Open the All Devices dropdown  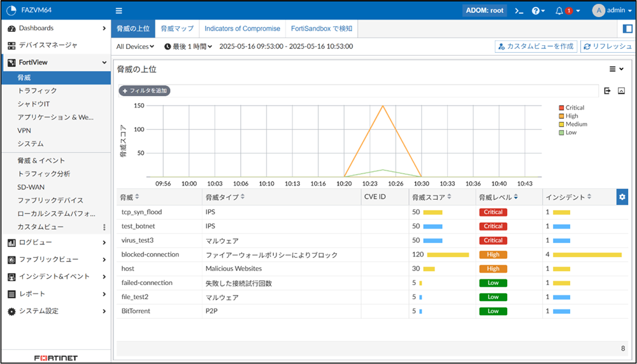coord(135,46)
